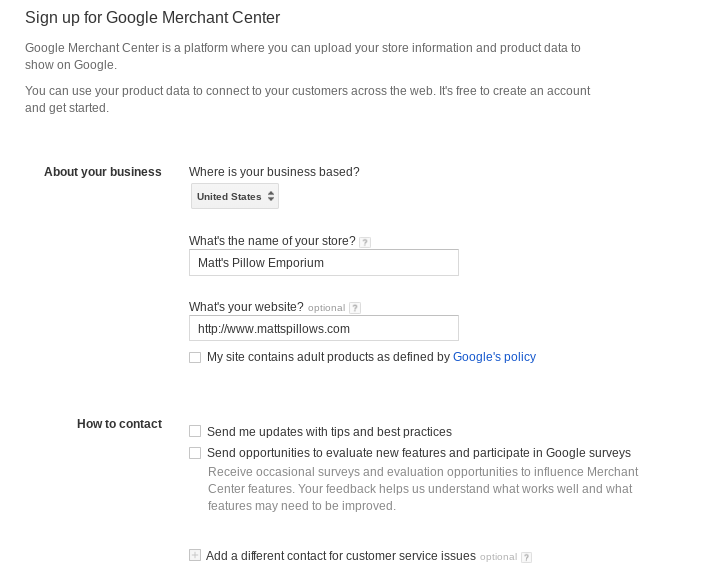Focus the website URL input field
706x578 pixels.
(x=323, y=328)
